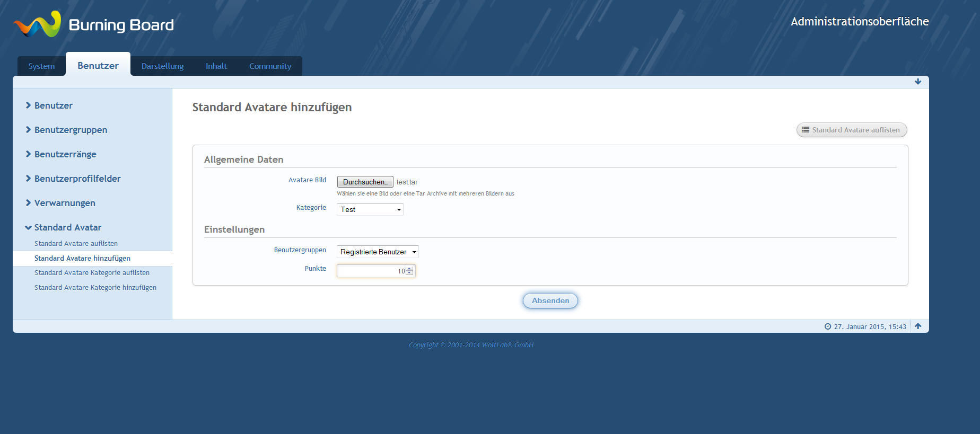Increase Punkte value with up spinner arrow
980x434 pixels.
pyautogui.click(x=409, y=269)
